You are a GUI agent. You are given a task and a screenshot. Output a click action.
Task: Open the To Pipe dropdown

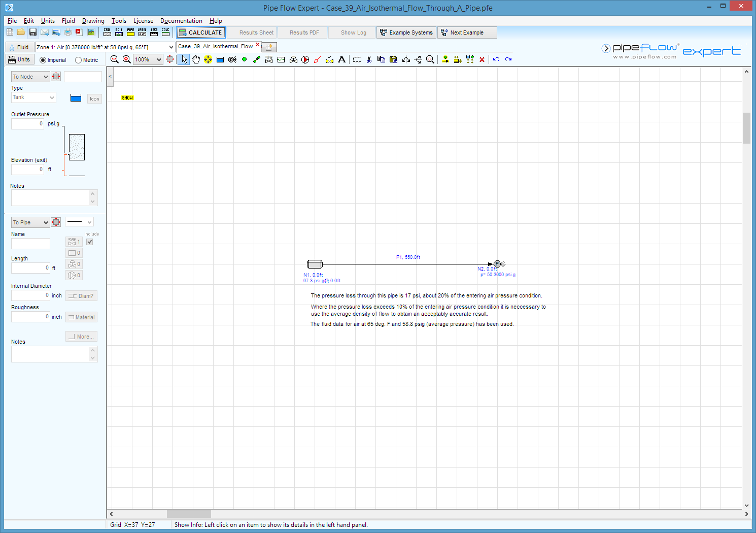30,222
